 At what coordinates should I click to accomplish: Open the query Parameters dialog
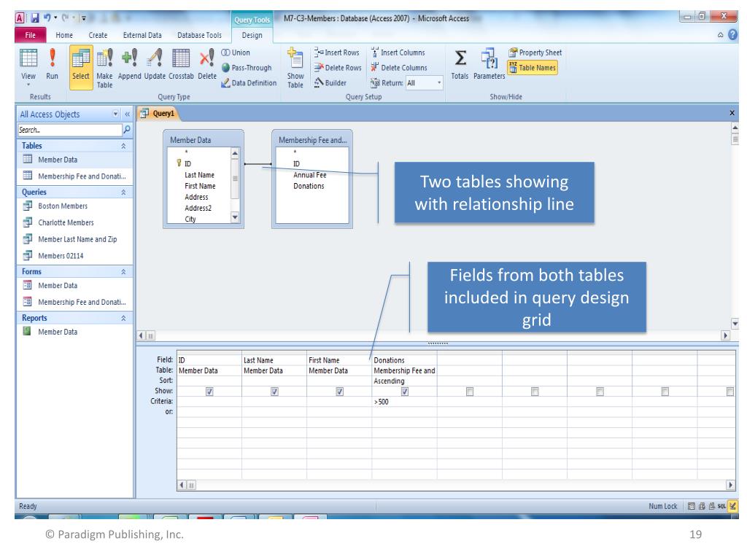coord(489,64)
